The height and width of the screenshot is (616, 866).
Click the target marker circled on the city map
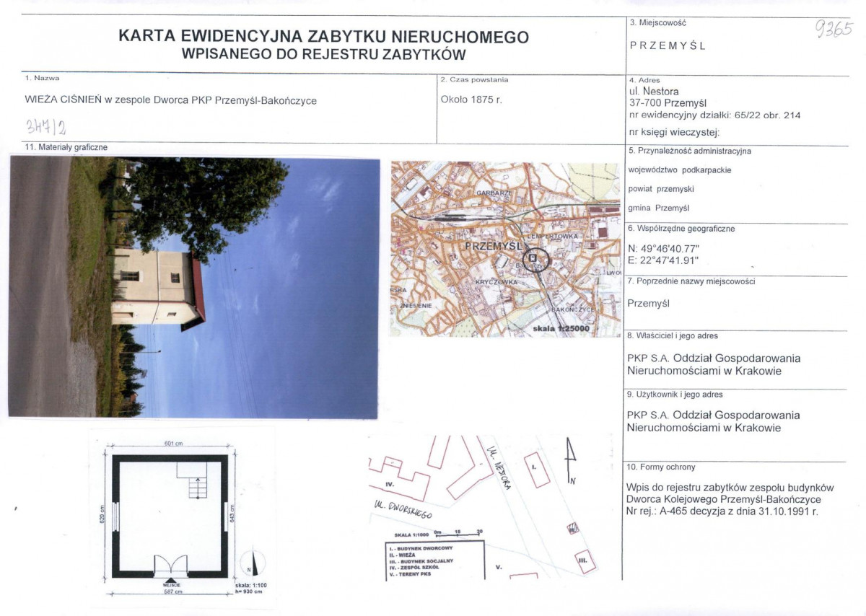click(534, 258)
